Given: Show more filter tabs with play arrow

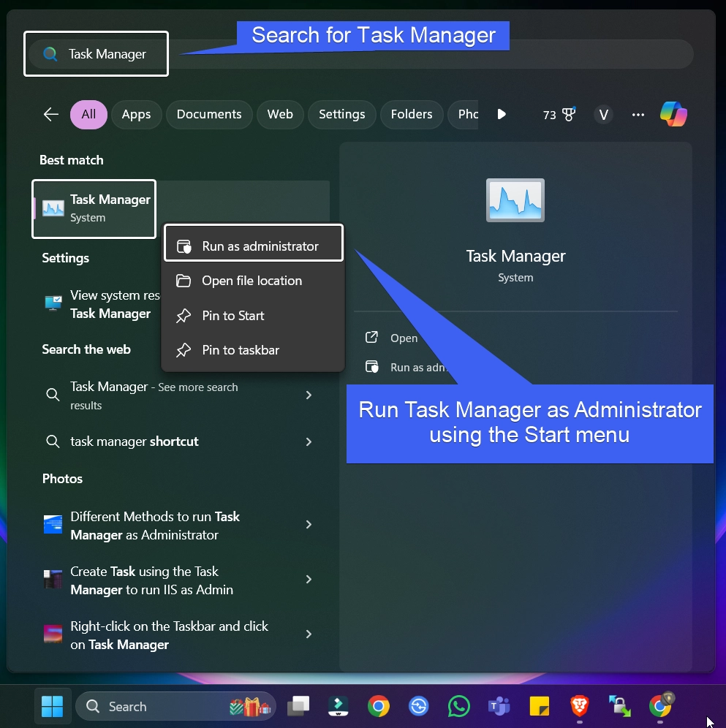Looking at the screenshot, I should 502,114.
